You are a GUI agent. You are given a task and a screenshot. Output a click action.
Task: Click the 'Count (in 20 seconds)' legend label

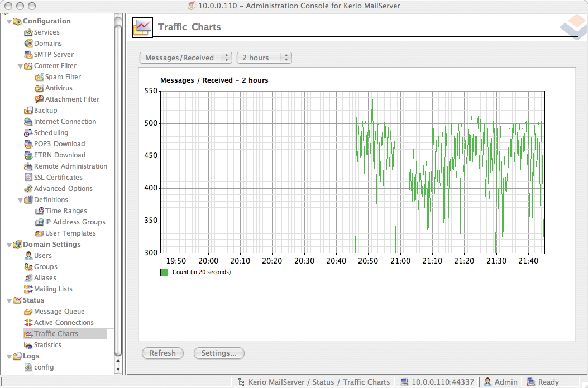[202, 272]
